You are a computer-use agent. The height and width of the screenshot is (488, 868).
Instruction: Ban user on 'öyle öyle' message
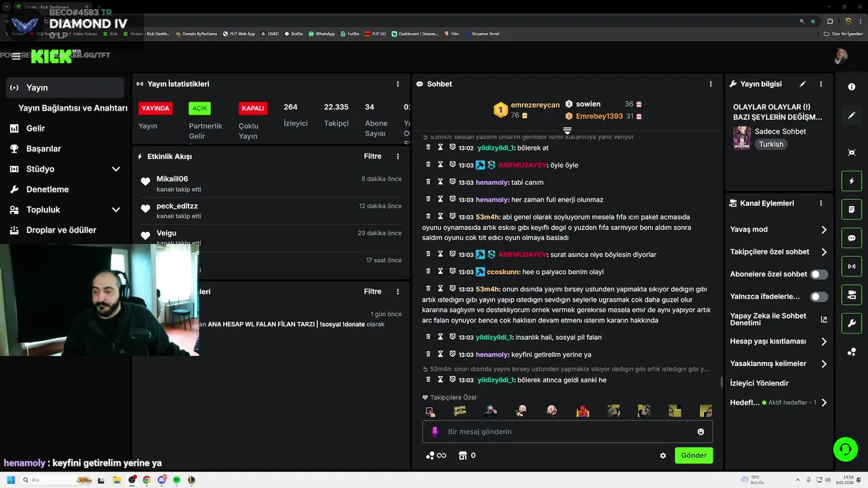(x=452, y=164)
